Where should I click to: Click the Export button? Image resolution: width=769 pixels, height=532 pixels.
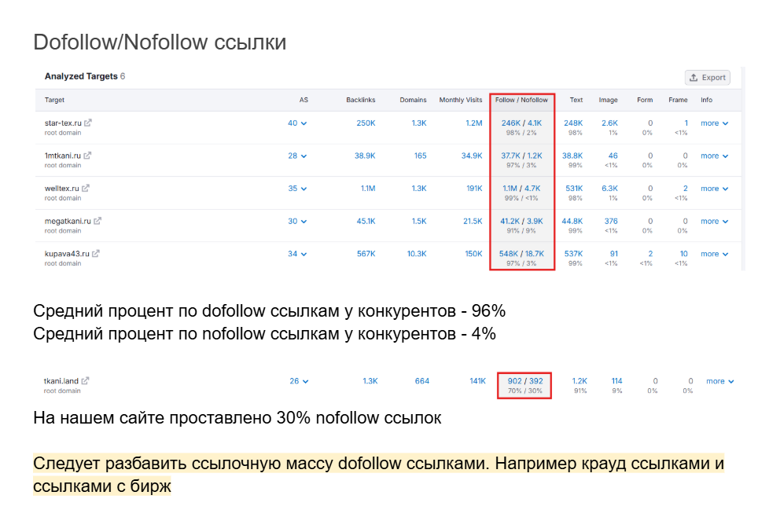tap(707, 77)
